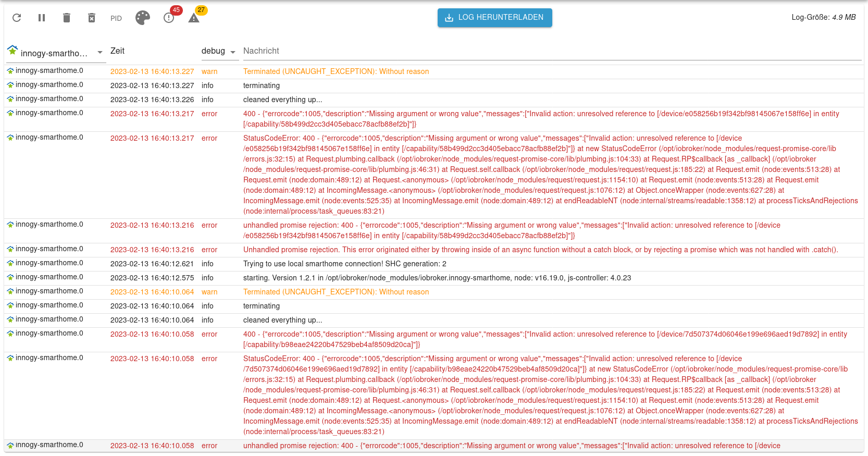
Task: Click the adapter icon in the 16:40:13.216 Unhandled promise row
Action: 10,249
